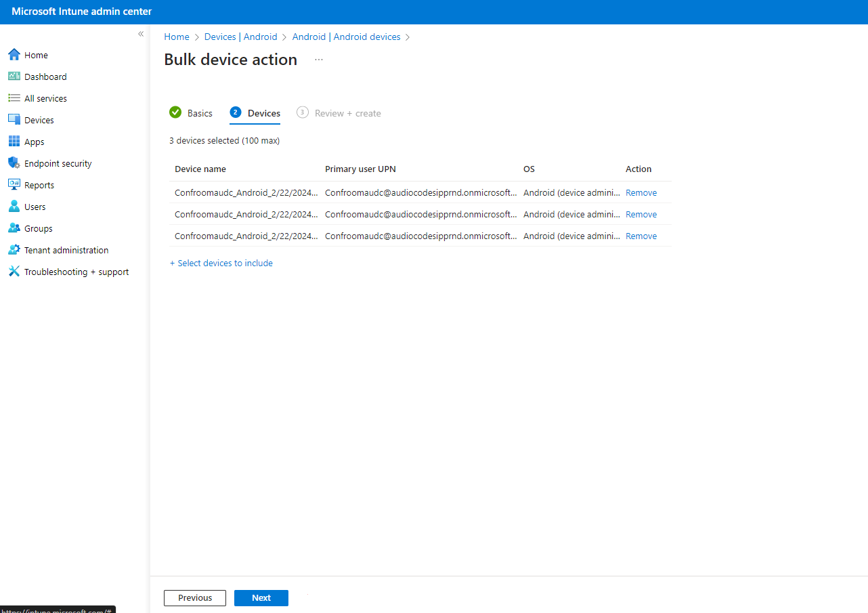Viewport: 868px width, 613px height.
Task: Click the Device name column header
Action: [x=200, y=169]
